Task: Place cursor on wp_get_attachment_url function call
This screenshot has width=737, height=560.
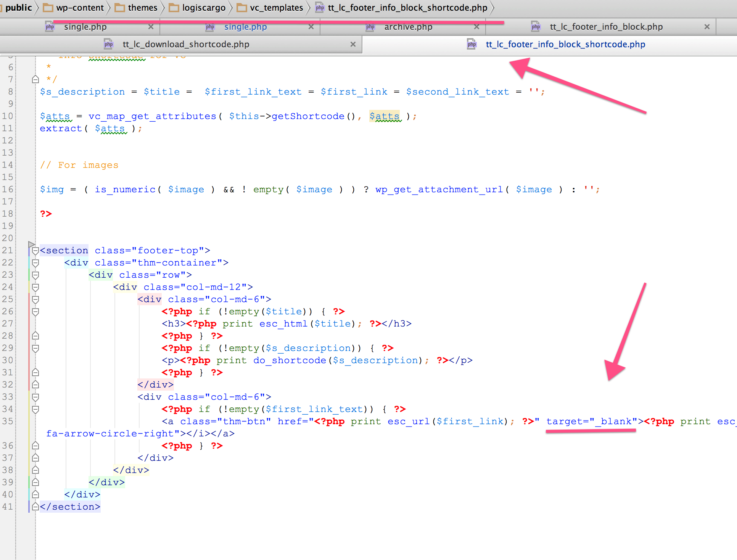Action: tap(439, 189)
